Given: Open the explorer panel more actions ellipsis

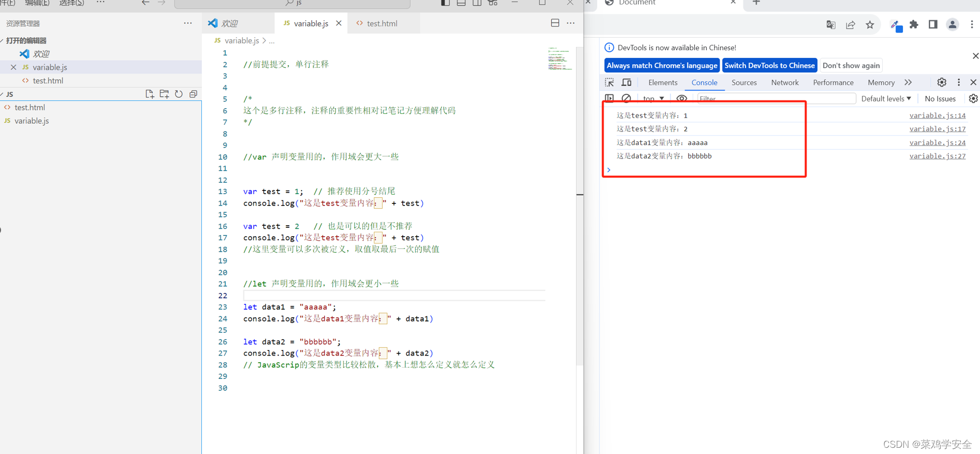Looking at the screenshot, I should [188, 23].
